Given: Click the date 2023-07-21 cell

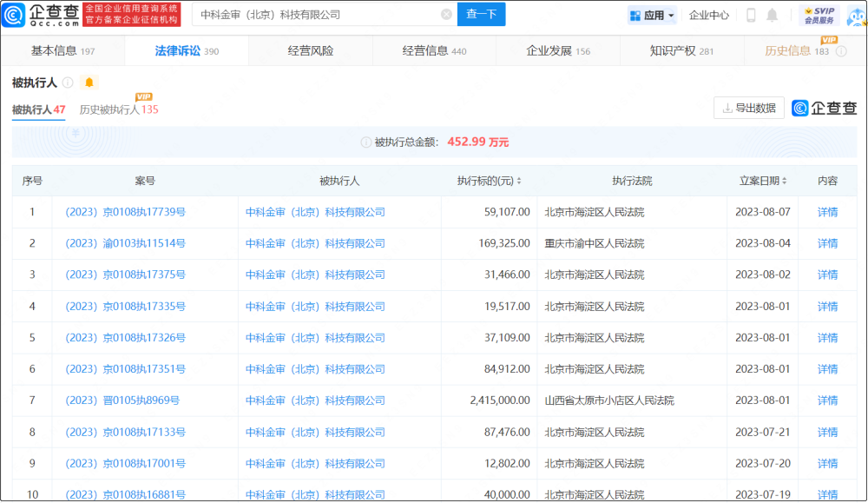Looking at the screenshot, I should [x=762, y=432].
